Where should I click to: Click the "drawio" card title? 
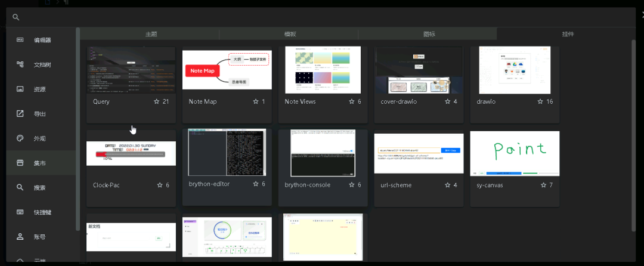click(487, 101)
